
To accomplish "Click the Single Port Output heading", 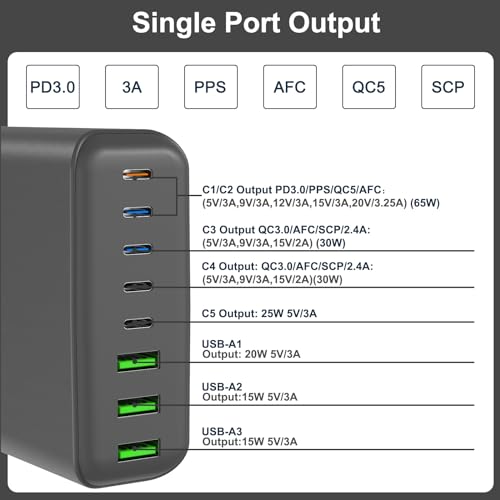I will (x=256, y=23).
